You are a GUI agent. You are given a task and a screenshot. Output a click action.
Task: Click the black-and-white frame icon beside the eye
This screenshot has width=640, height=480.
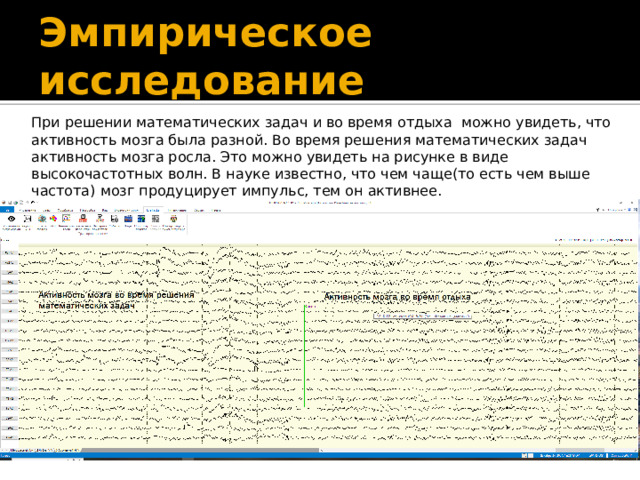click(27, 219)
